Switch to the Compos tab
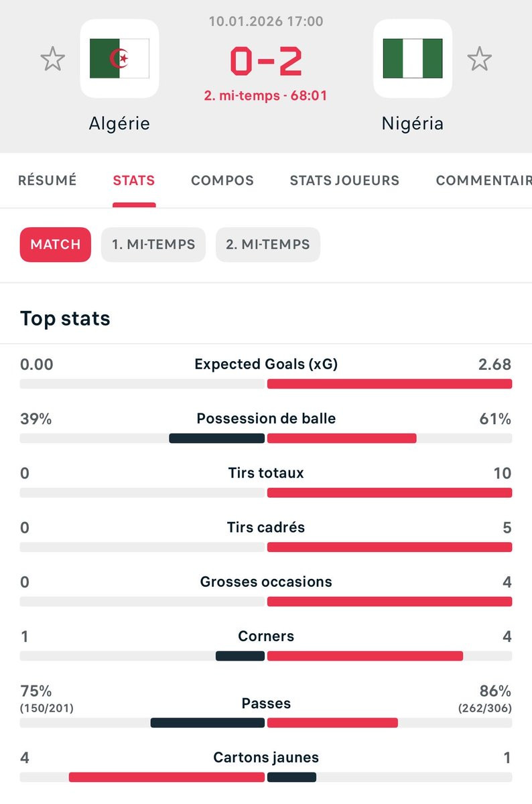 point(222,180)
